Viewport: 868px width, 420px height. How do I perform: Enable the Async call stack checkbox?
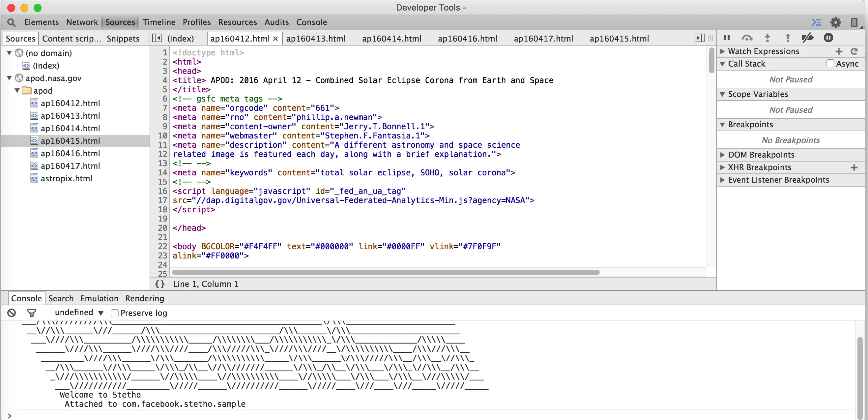[x=830, y=64]
